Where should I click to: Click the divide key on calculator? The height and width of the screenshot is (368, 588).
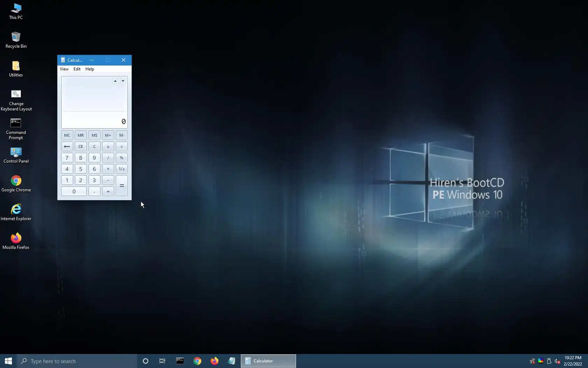tap(108, 158)
